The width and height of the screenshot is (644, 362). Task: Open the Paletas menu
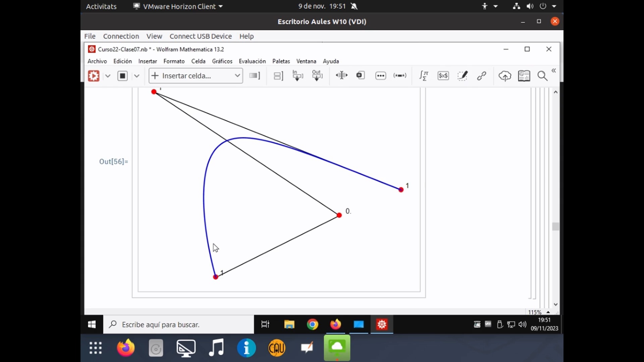pos(281,61)
